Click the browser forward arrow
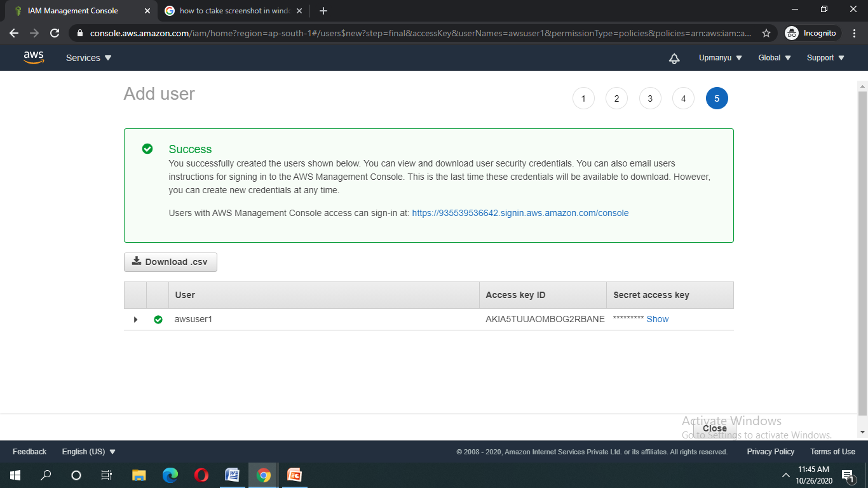This screenshot has width=868, height=488. (x=34, y=33)
